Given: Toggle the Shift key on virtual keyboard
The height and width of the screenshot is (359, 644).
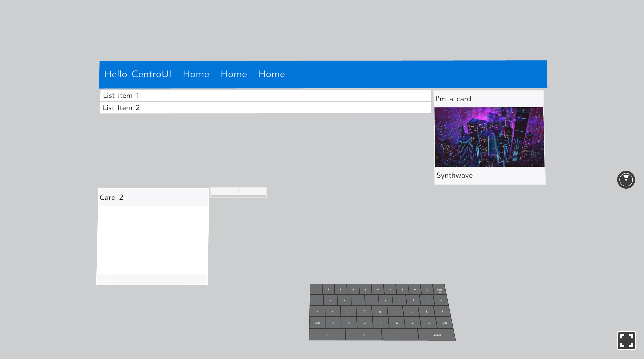Looking at the screenshot, I should 317,323.
